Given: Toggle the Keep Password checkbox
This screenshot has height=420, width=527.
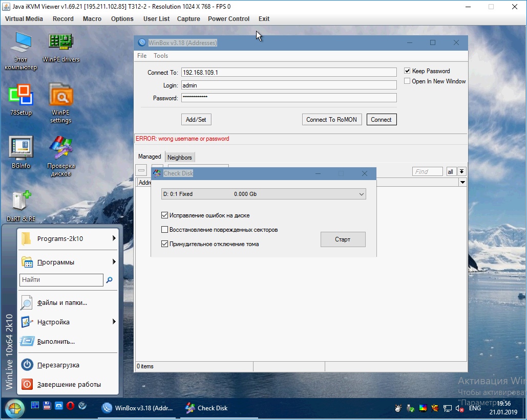Looking at the screenshot, I should click(x=407, y=71).
